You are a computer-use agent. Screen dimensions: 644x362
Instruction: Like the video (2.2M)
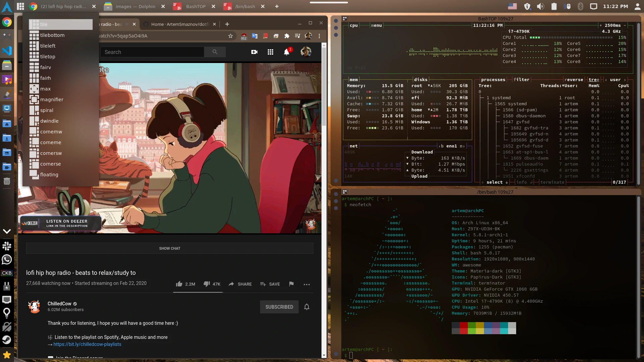186,284
